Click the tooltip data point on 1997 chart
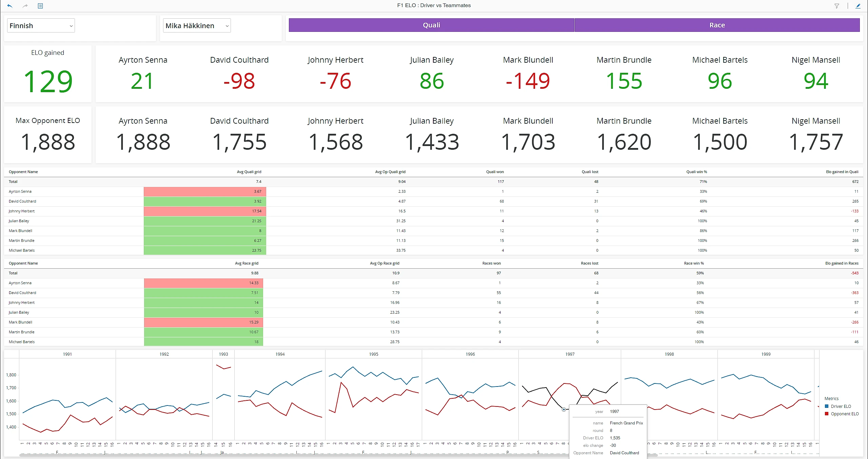The image size is (868, 459). [564, 410]
